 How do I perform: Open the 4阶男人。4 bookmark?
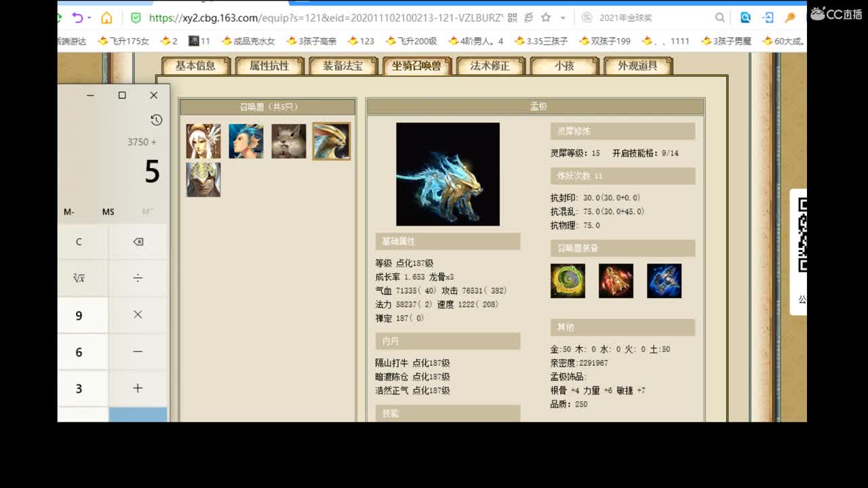[x=475, y=41]
